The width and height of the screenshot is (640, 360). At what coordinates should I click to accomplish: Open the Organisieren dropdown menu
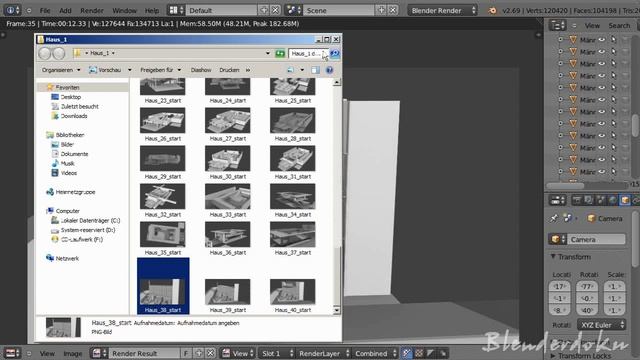61,70
